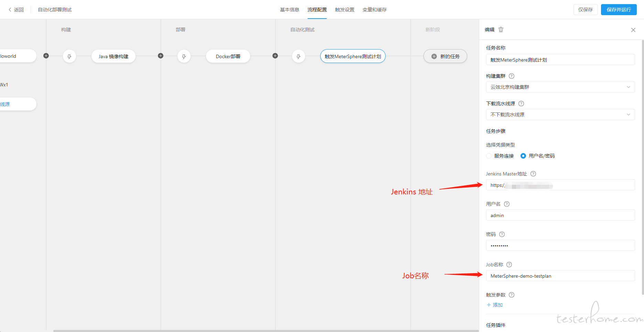The width and height of the screenshot is (644, 332).
Task: Click the help icon beside 触发参数
Action: (x=512, y=295)
